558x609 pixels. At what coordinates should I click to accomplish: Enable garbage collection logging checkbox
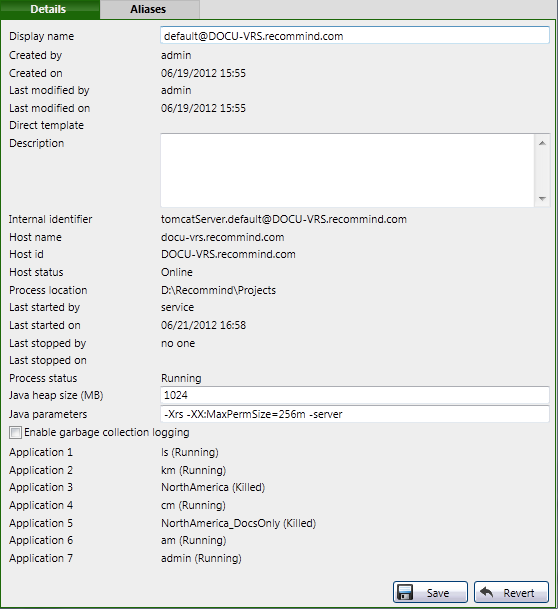16,432
